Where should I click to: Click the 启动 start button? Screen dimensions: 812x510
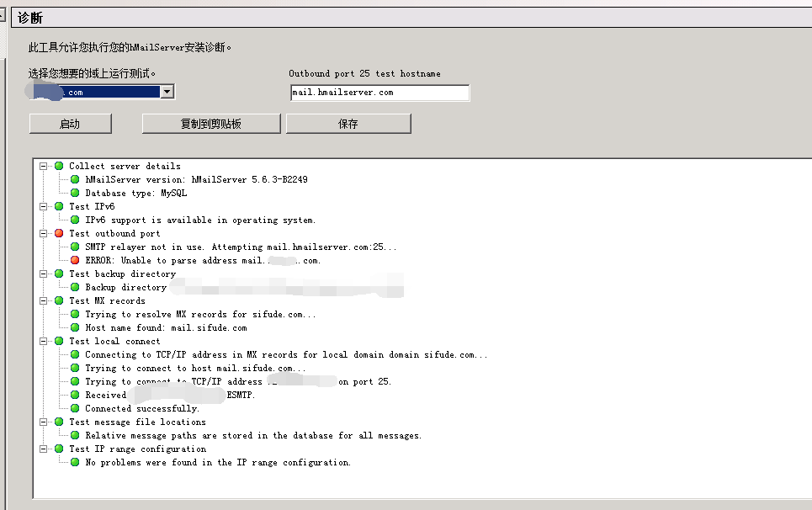[x=70, y=124]
